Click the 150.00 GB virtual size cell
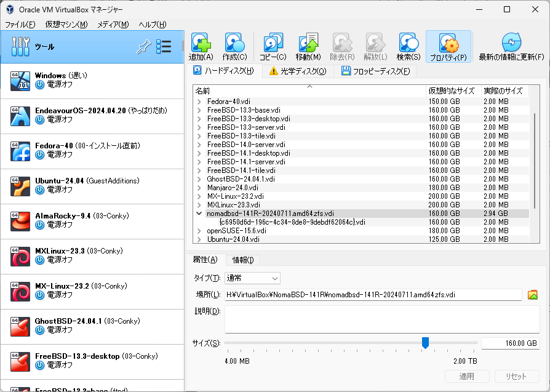This screenshot has height=392, width=550. click(444, 102)
